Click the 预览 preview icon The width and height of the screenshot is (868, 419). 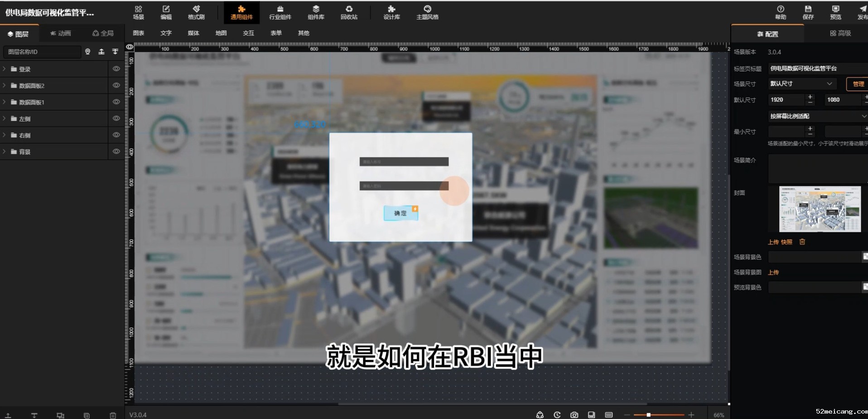(x=835, y=12)
